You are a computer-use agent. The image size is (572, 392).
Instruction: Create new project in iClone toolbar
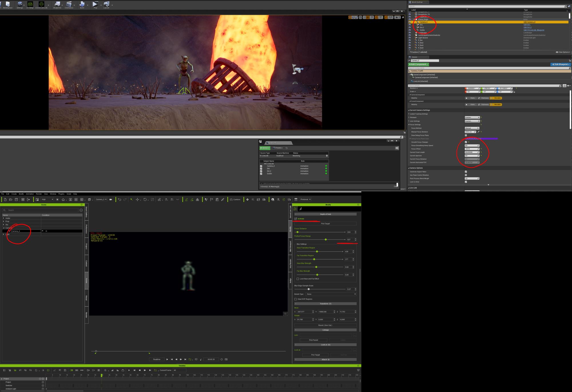pyautogui.click(x=5, y=199)
